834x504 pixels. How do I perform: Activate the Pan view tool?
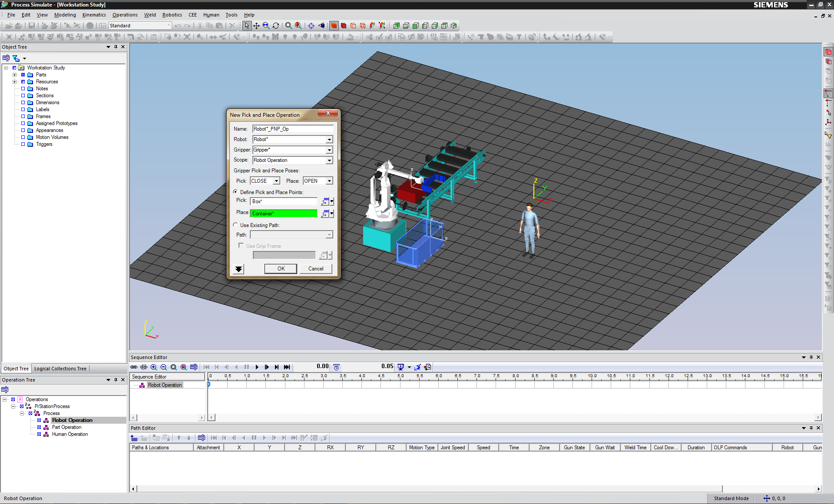click(256, 26)
